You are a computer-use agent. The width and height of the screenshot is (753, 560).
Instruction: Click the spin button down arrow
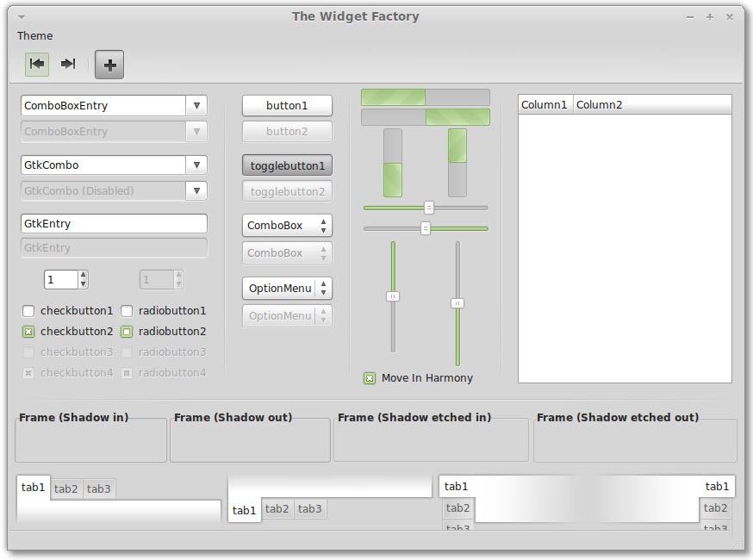click(x=83, y=283)
